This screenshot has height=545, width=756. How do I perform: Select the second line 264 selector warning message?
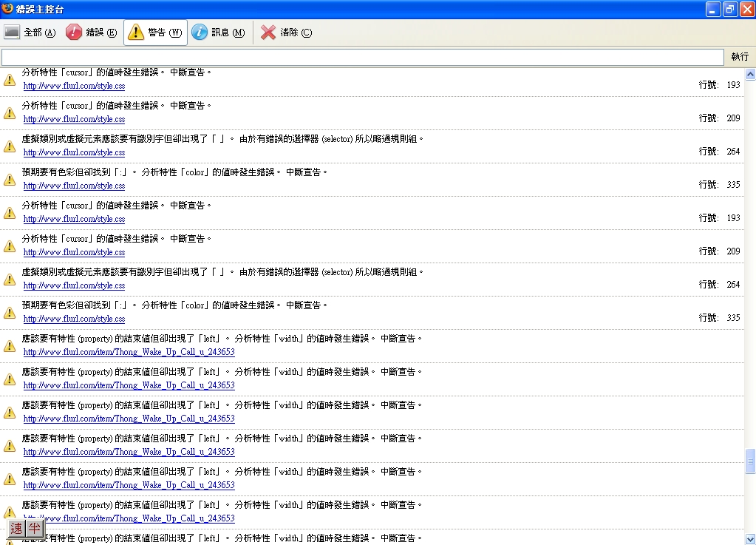click(x=223, y=272)
